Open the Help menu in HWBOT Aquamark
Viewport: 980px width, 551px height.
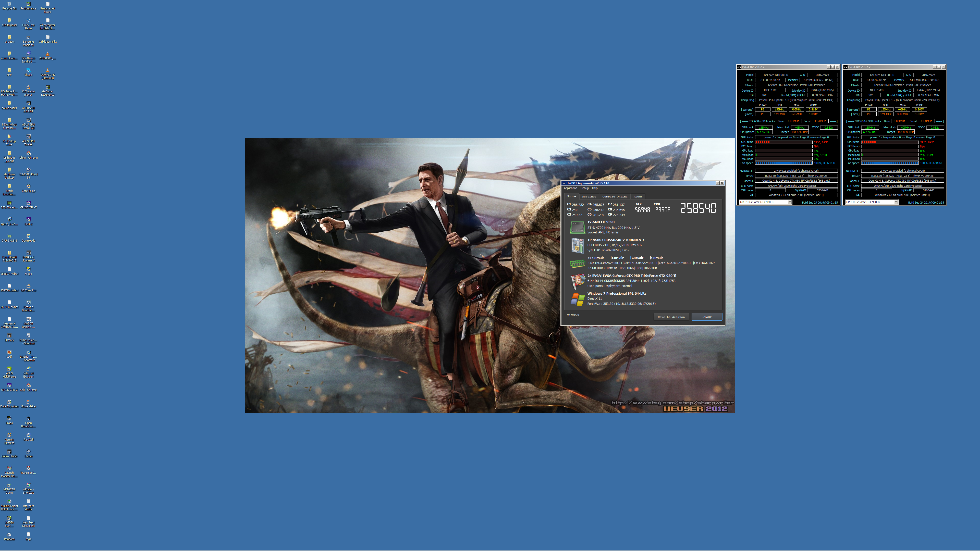[595, 188]
